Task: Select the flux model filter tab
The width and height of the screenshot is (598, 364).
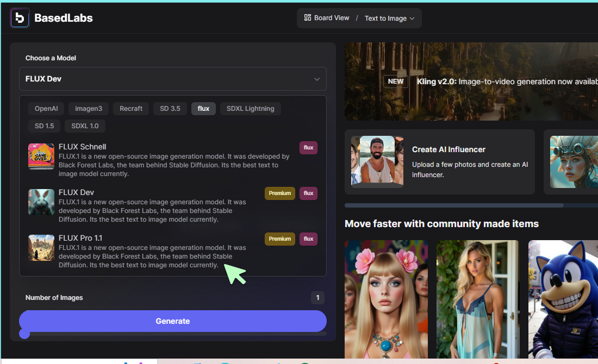Action: pos(203,109)
